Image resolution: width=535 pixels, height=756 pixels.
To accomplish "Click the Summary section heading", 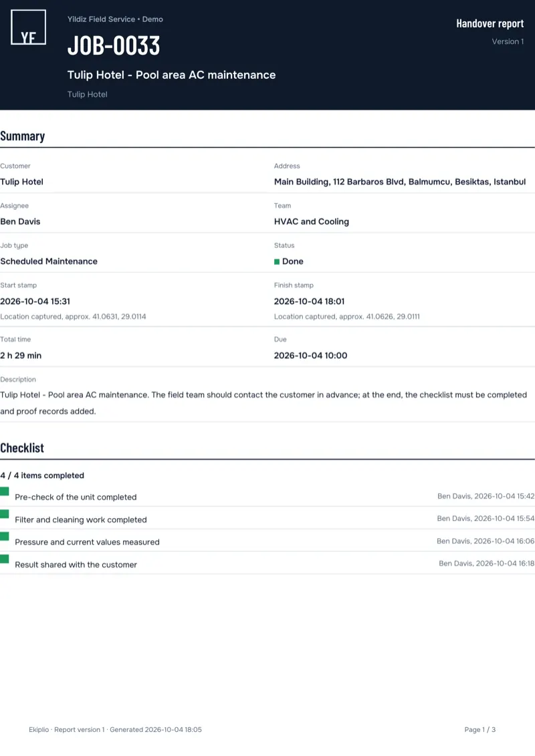I will [x=23, y=136].
